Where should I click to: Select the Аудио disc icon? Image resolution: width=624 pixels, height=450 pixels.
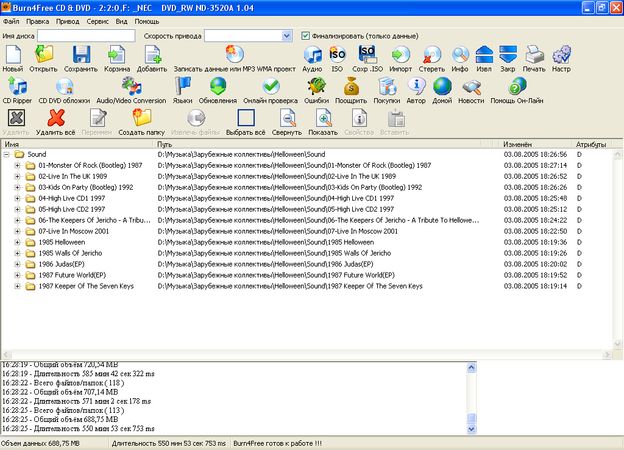click(312, 55)
